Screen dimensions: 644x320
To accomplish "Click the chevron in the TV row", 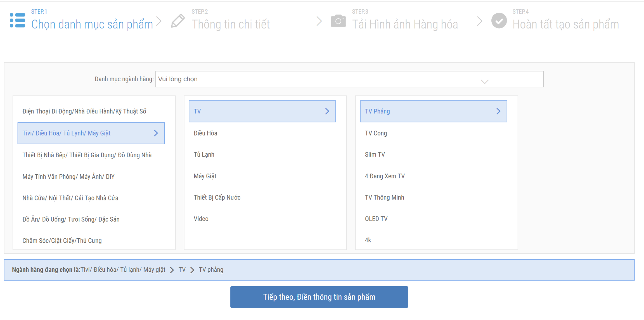I will [x=327, y=111].
